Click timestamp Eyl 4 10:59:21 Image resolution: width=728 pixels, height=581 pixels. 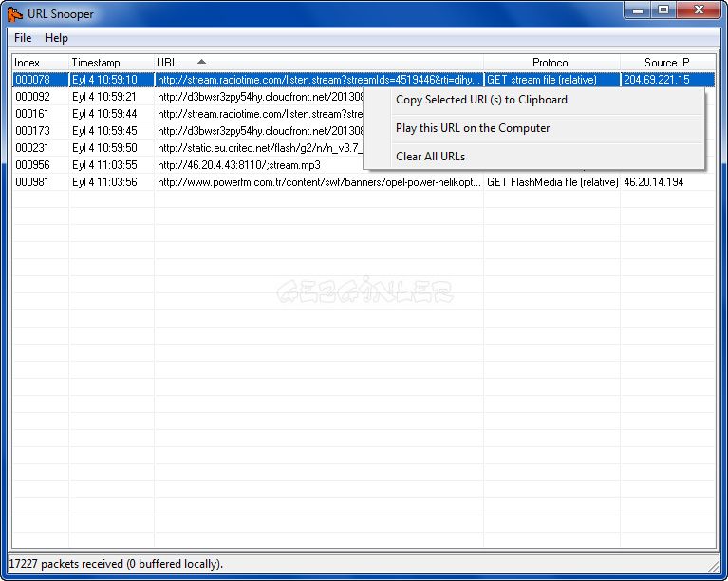104,97
